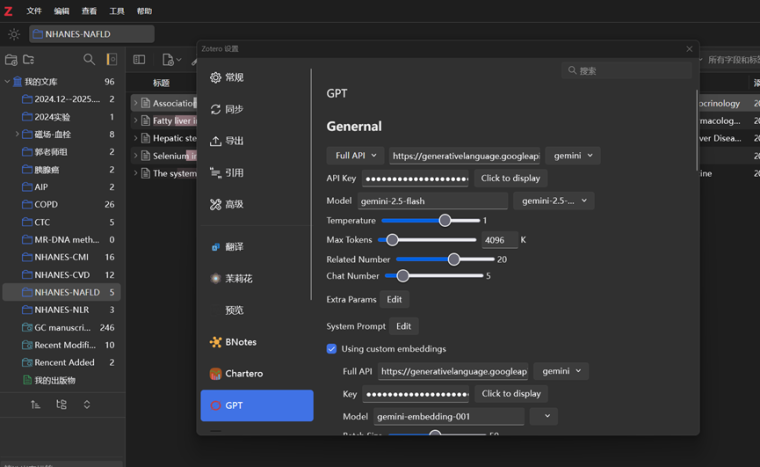Expand the 磁场-血栓 collection

tap(17, 134)
